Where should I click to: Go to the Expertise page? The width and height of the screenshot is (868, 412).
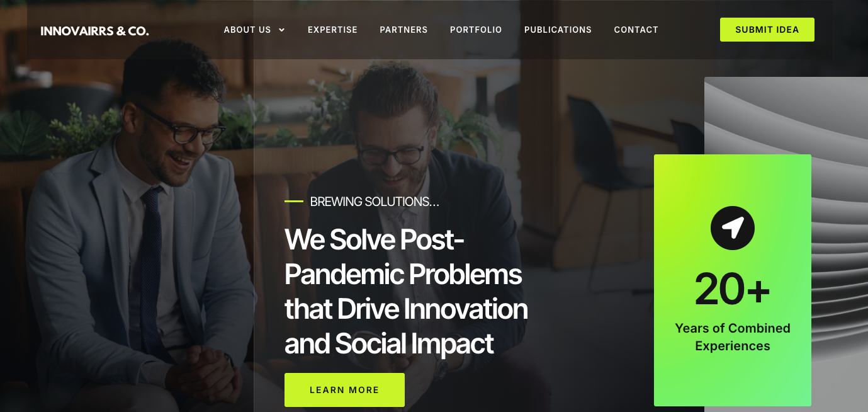pyautogui.click(x=332, y=30)
